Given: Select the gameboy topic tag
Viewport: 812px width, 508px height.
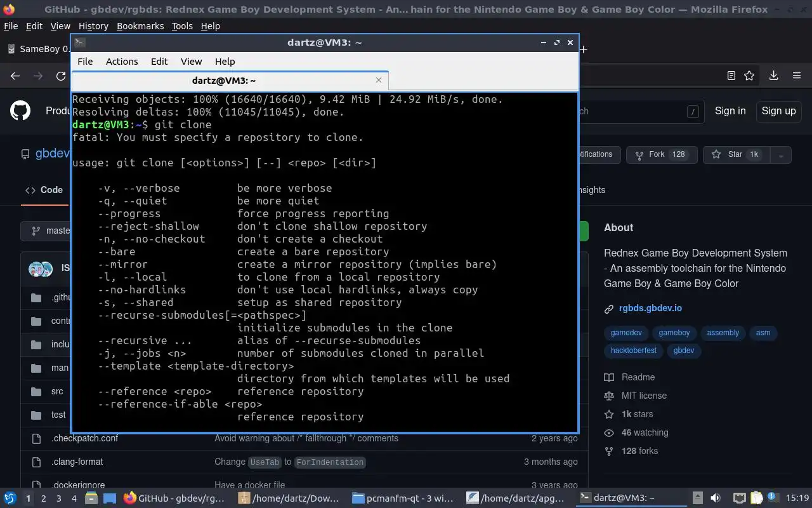Looking at the screenshot, I should click(x=674, y=333).
